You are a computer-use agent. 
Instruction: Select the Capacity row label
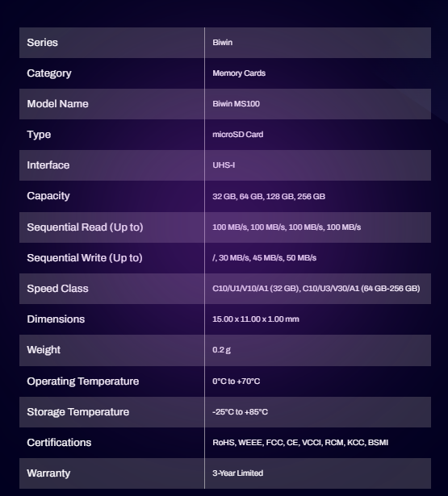[48, 196]
